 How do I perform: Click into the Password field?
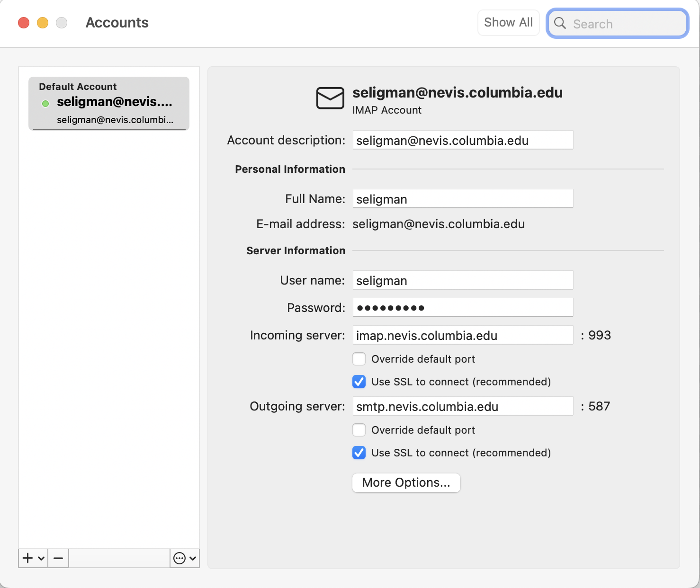coord(463,308)
